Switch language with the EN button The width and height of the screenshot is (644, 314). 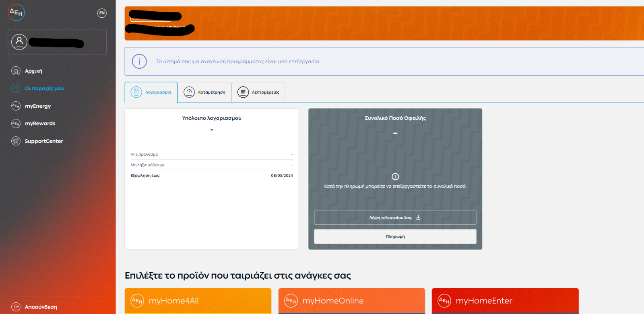(102, 13)
